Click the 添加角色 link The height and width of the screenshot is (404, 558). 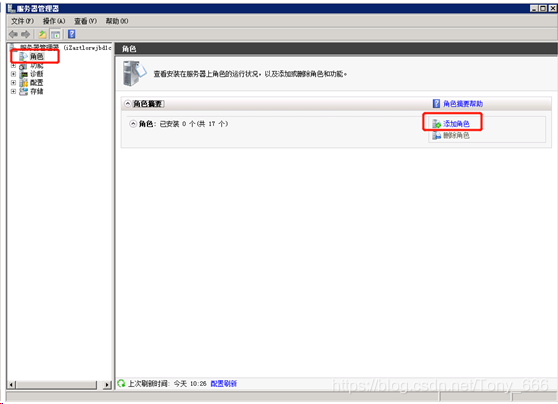pyautogui.click(x=456, y=124)
